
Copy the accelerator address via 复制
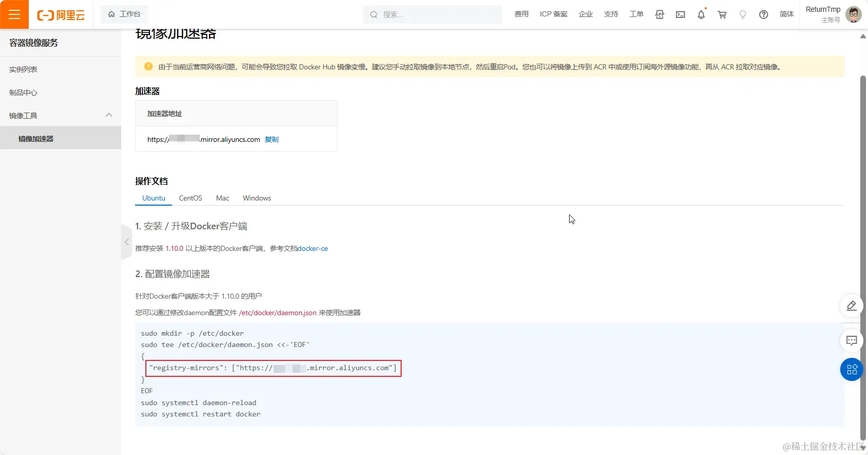click(272, 139)
